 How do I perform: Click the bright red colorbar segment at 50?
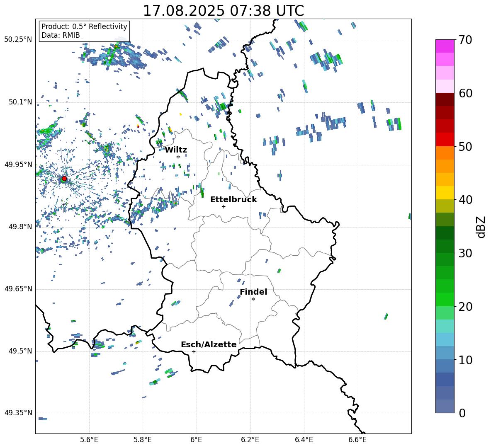pos(445,140)
